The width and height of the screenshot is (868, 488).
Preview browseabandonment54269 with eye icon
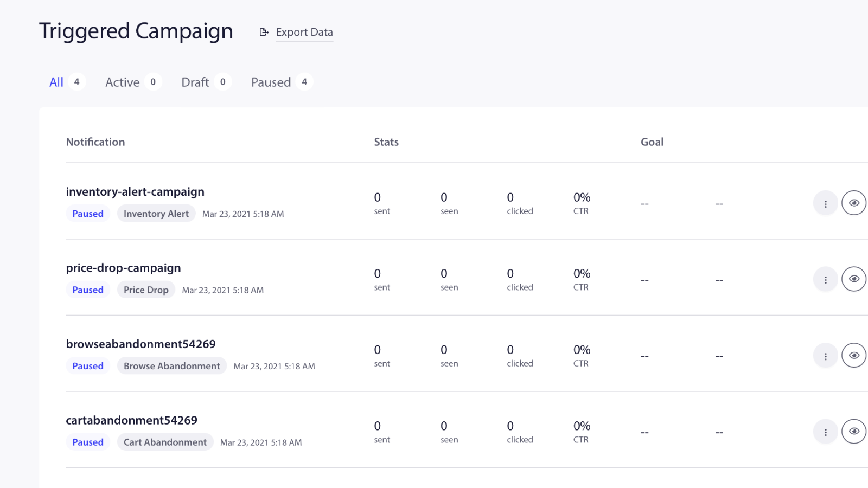click(x=854, y=356)
